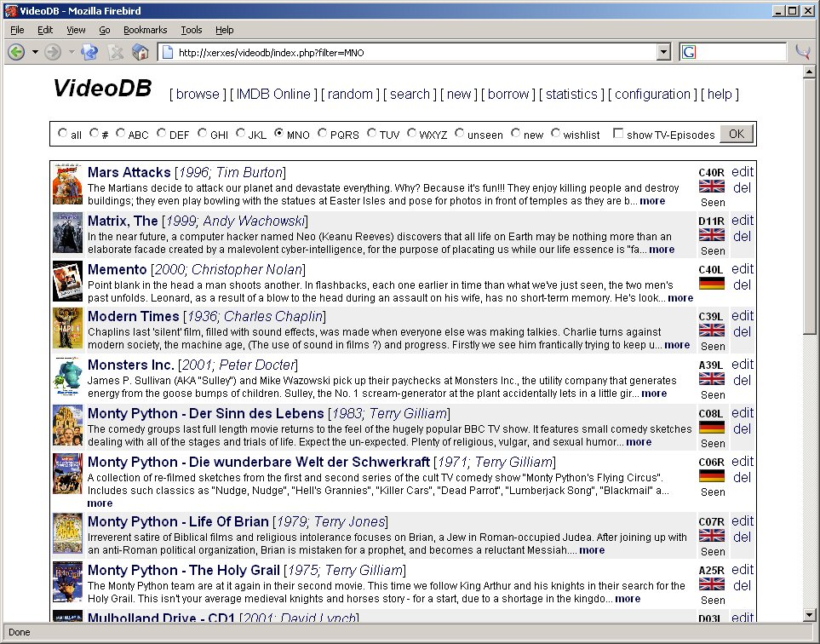Enable the show TV-Episodes checkbox

pyautogui.click(x=618, y=133)
